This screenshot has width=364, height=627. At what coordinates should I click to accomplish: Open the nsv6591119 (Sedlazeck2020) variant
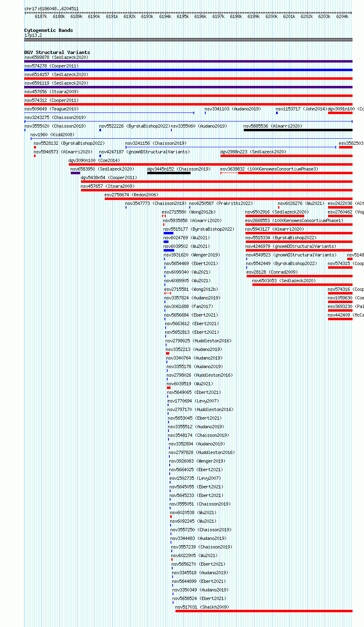coord(56,83)
